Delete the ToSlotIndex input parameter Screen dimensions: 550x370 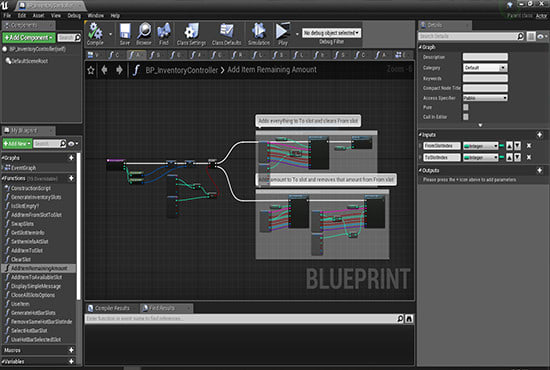tap(529, 157)
